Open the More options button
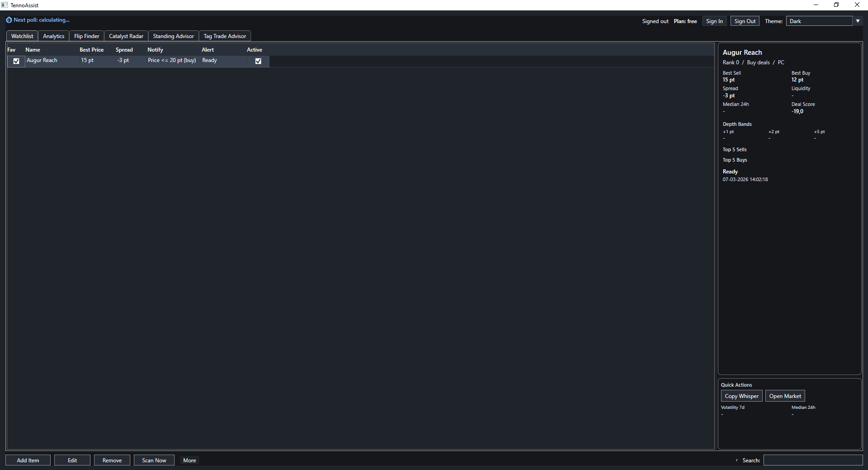 tap(189, 460)
